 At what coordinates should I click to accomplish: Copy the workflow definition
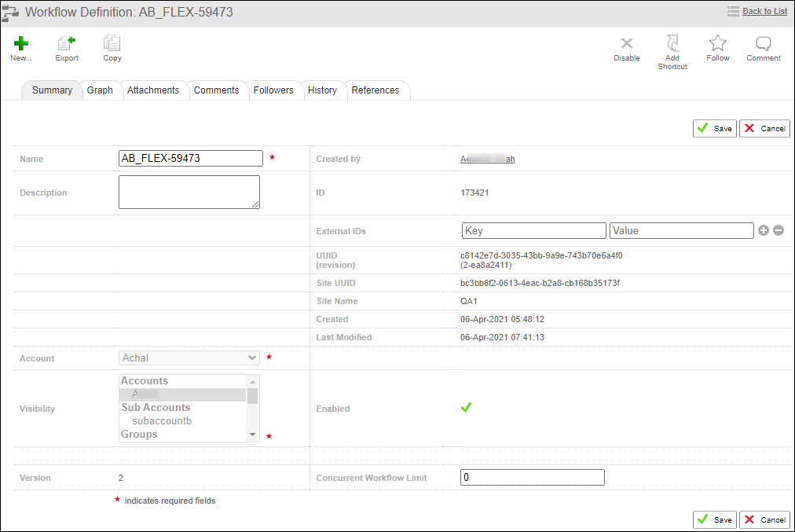click(x=112, y=47)
